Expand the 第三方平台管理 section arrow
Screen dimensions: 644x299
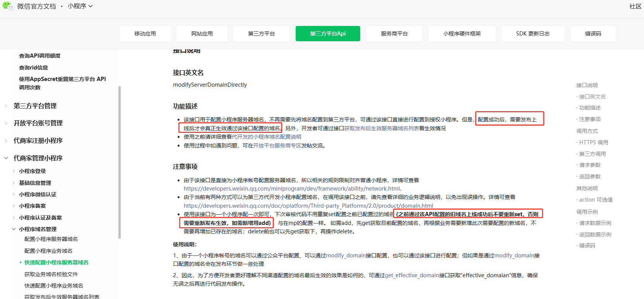click(x=6, y=106)
